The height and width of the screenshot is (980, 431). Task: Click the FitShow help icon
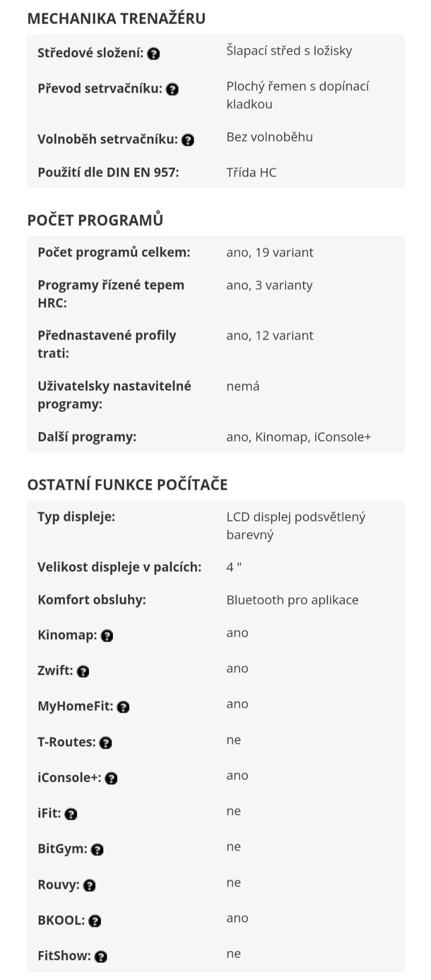[101, 957]
